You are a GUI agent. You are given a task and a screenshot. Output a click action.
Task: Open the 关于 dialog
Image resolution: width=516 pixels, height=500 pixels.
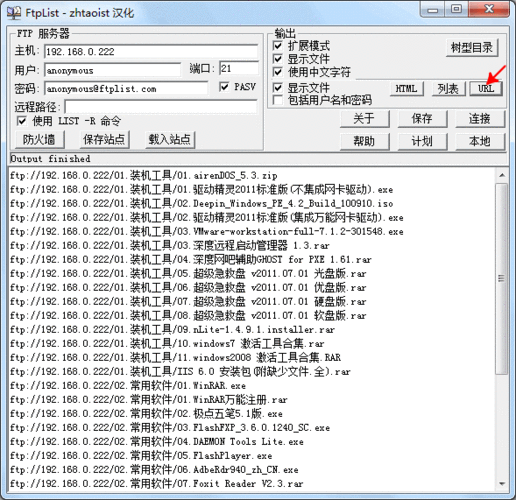pyautogui.click(x=364, y=118)
